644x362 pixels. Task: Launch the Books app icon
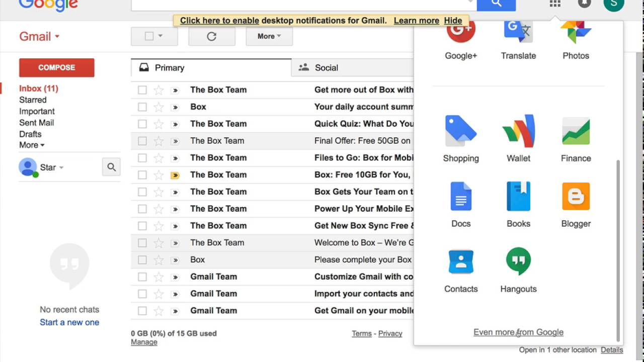tap(518, 197)
